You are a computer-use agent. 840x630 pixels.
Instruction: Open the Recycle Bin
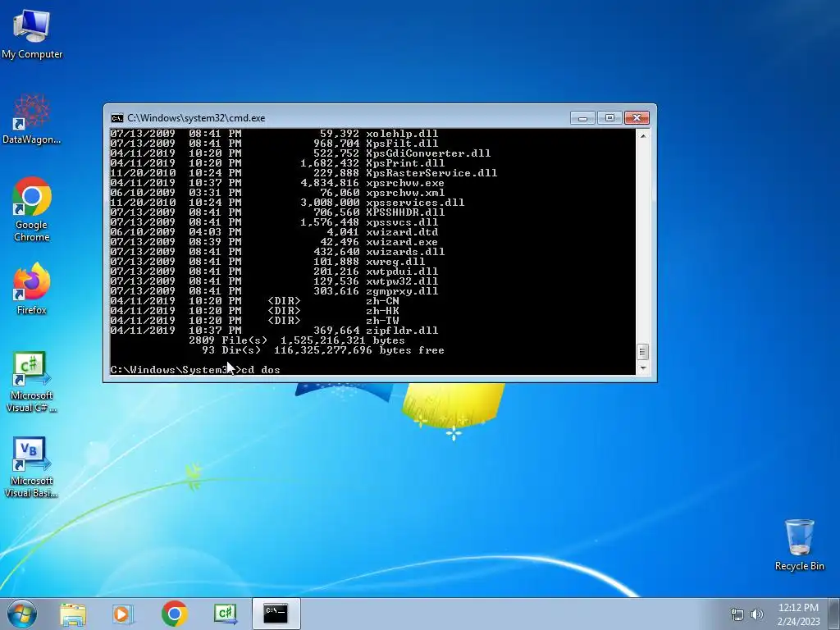[799, 545]
